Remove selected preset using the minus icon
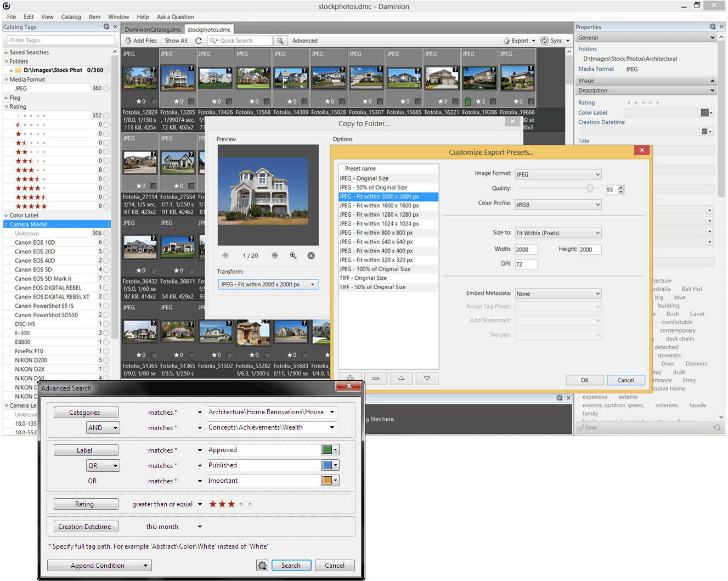Image resolution: width=728 pixels, height=581 pixels. coord(375,378)
